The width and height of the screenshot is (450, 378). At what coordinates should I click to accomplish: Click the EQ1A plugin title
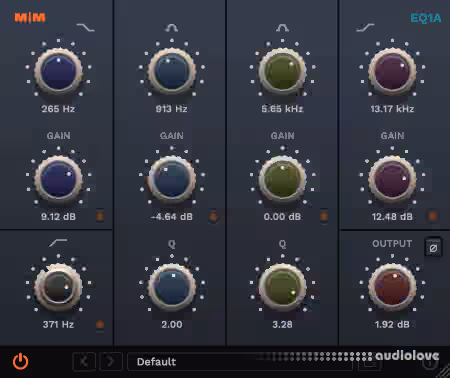click(x=426, y=18)
